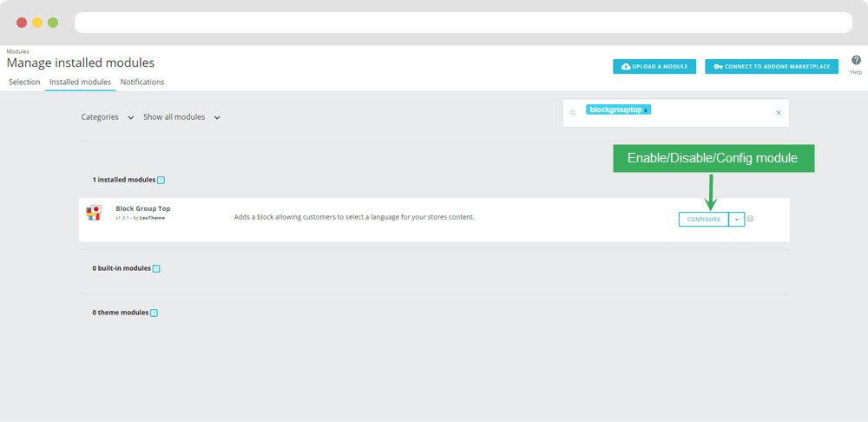The width and height of the screenshot is (868, 422).
Task: Click the module search input field
Action: 712,113
